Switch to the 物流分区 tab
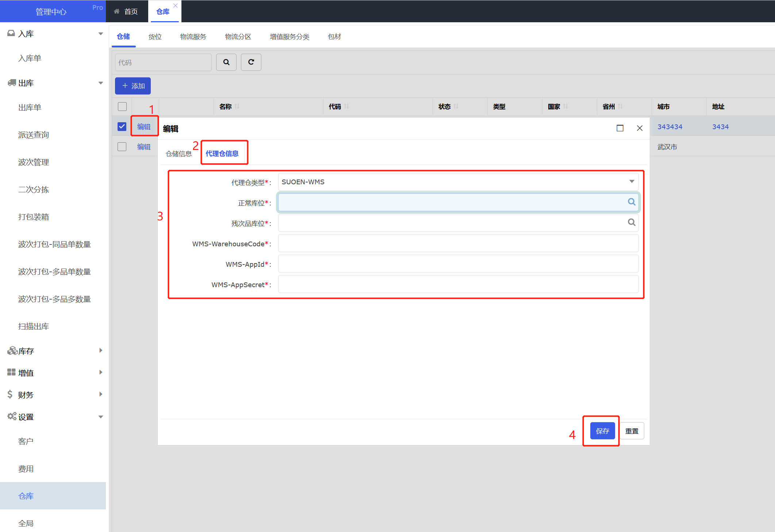The width and height of the screenshot is (775, 532). pos(238,36)
